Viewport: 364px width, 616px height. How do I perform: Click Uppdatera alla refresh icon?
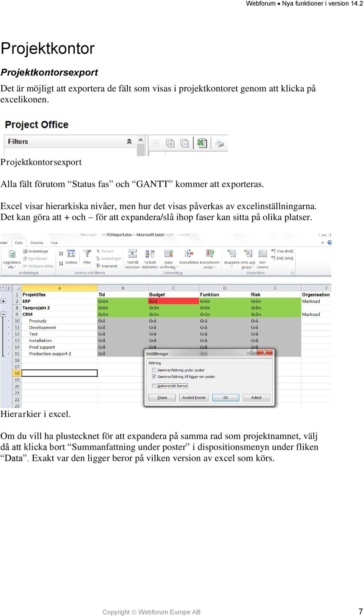[12, 254]
